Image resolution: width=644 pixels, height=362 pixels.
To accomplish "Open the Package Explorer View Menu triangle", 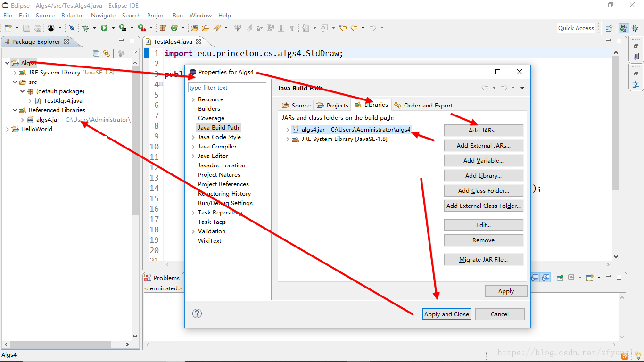I will 135,53.
